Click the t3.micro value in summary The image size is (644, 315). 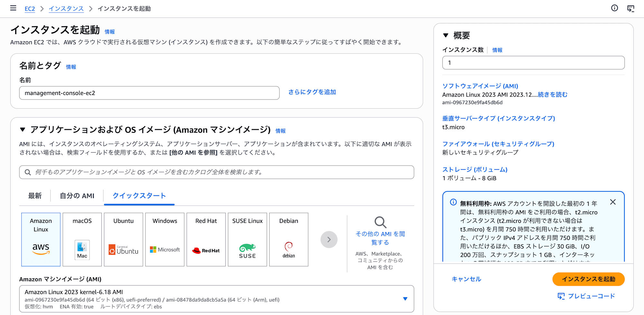coord(453,127)
